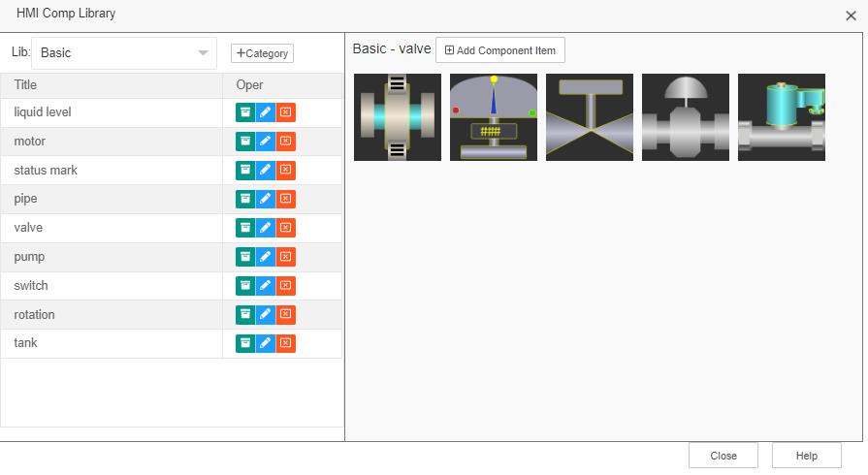
Task: Select the switch row title
Action: click(31, 286)
